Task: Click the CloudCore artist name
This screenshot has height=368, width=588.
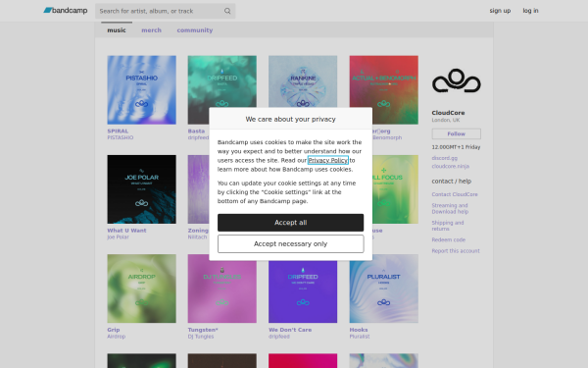Action: click(448, 113)
